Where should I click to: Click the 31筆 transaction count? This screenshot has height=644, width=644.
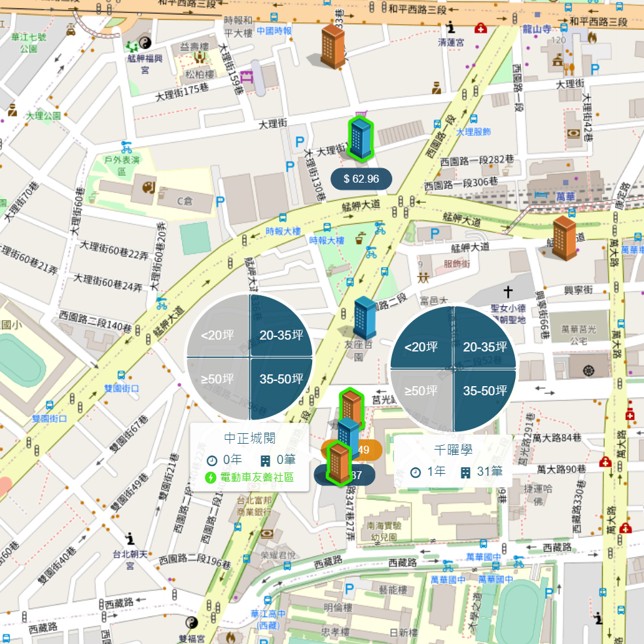(490, 471)
